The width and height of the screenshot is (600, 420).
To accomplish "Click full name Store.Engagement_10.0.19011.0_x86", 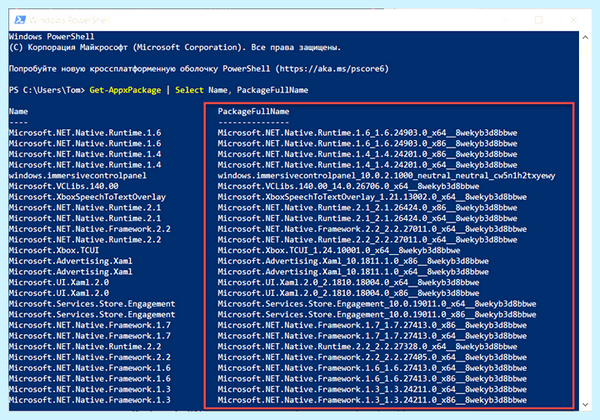I will [x=377, y=314].
